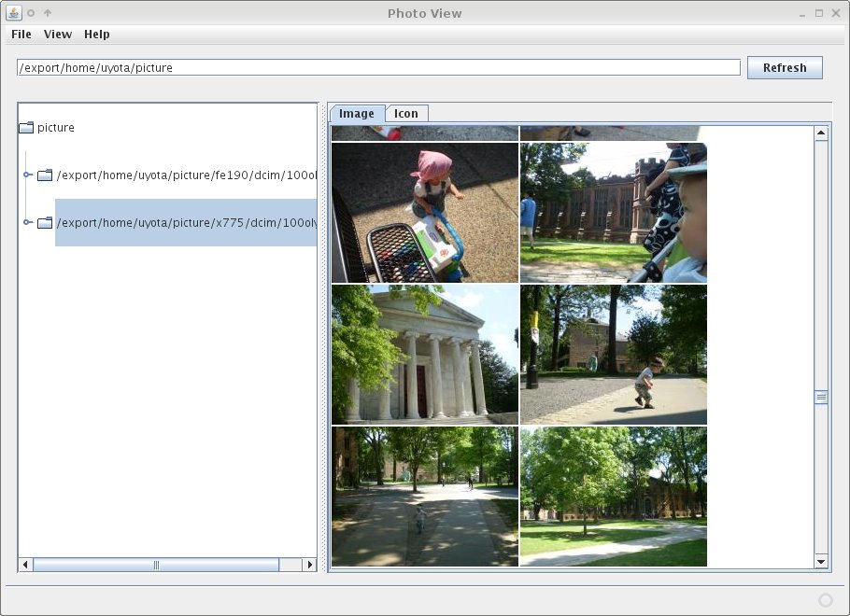Click the image panel vertical scrollbar thumb

(x=821, y=397)
